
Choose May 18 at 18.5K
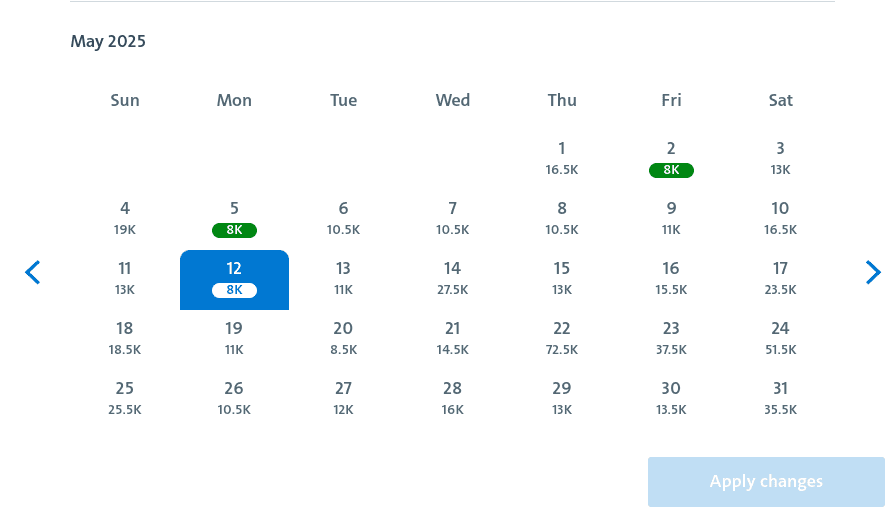(125, 339)
